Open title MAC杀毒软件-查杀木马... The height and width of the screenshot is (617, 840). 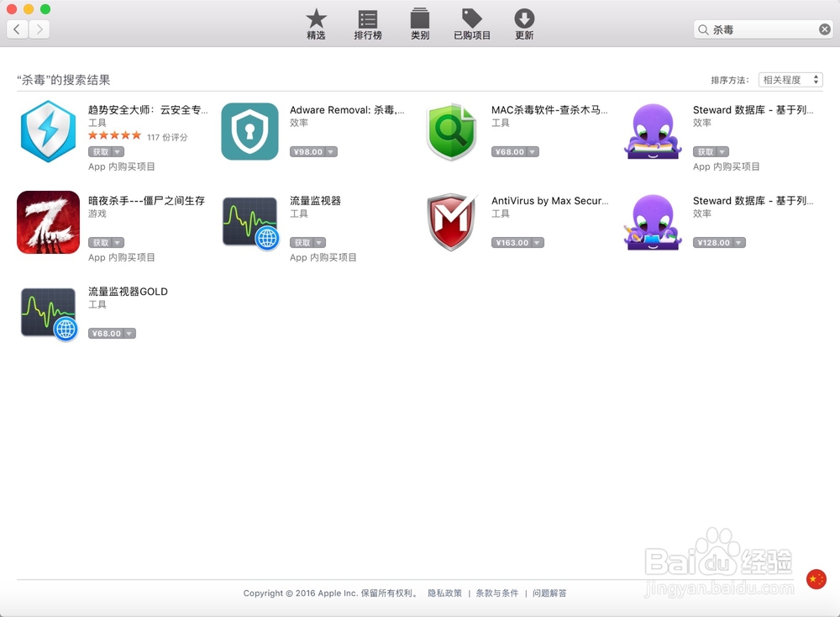click(549, 110)
